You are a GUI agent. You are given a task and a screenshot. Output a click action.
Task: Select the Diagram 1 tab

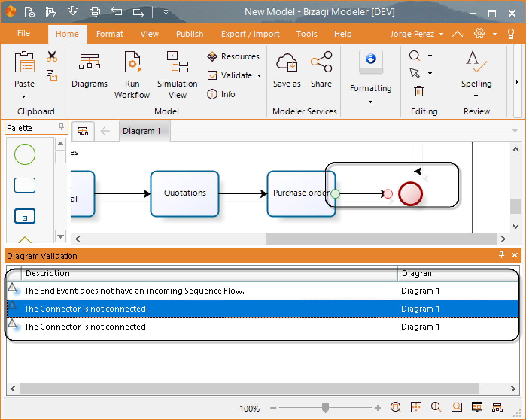(145, 131)
